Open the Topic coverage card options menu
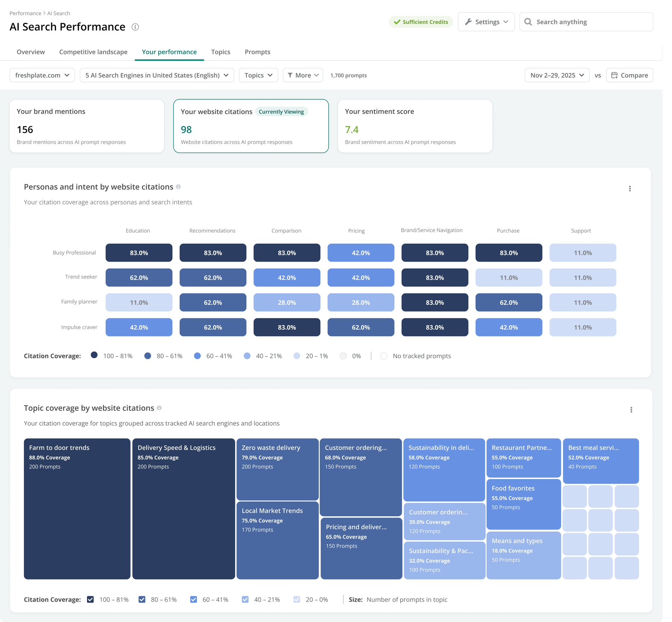 631,410
